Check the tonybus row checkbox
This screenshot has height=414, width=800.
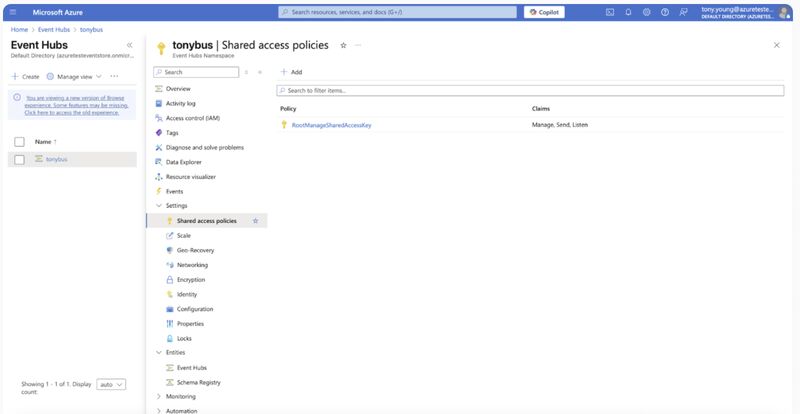pos(19,160)
